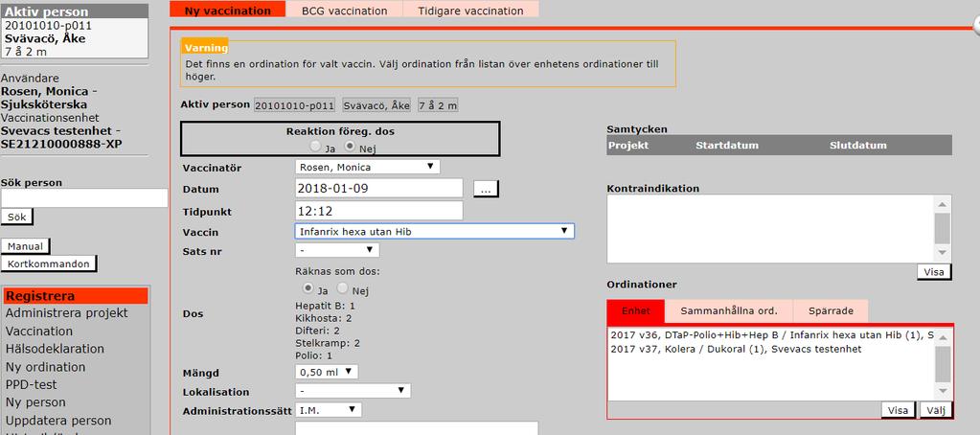Image resolution: width=980 pixels, height=435 pixels.
Task: Choose Nej under Räknas som dos
Action: (343, 288)
